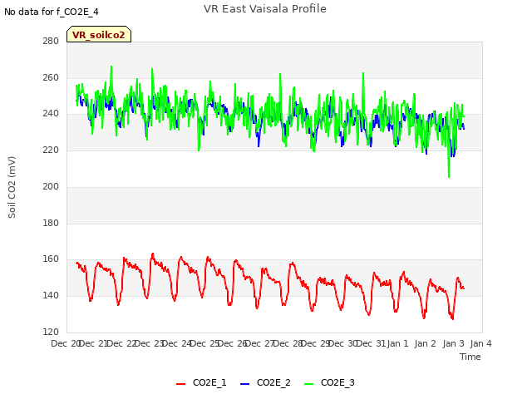This screenshot has width=532, height=399.
Task: Click the 200 y-axis tick label
Action: pyautogui.click(x=51, y=186)
